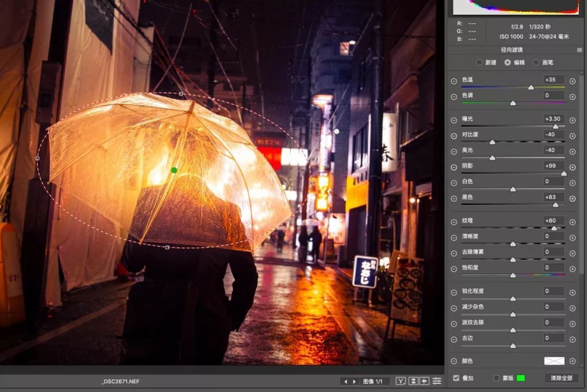Click the 对比度 value field
The height and width of the screenshot is (392, 587).
554,135
